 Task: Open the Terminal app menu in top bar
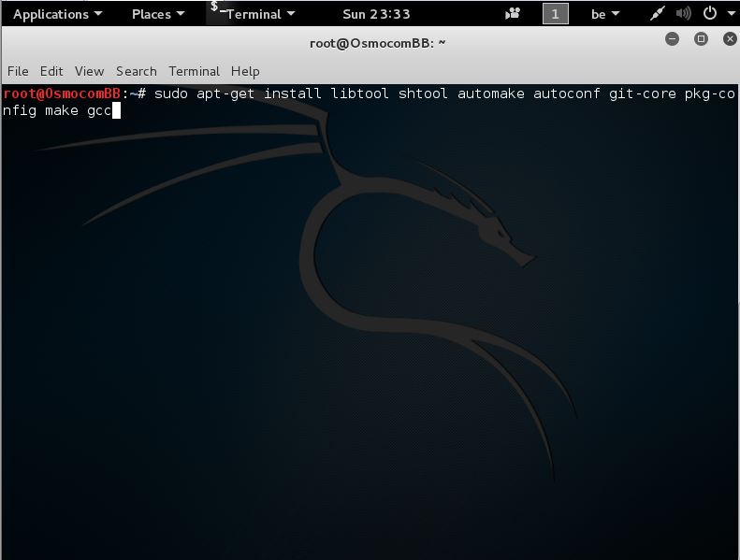pyautogui.click(x=253, y=13)
